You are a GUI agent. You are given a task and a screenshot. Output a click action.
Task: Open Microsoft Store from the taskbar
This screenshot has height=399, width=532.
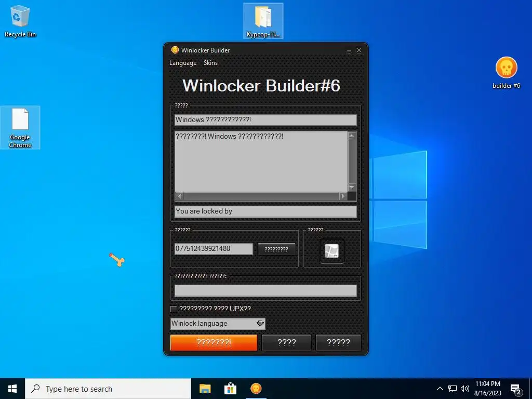230,389
